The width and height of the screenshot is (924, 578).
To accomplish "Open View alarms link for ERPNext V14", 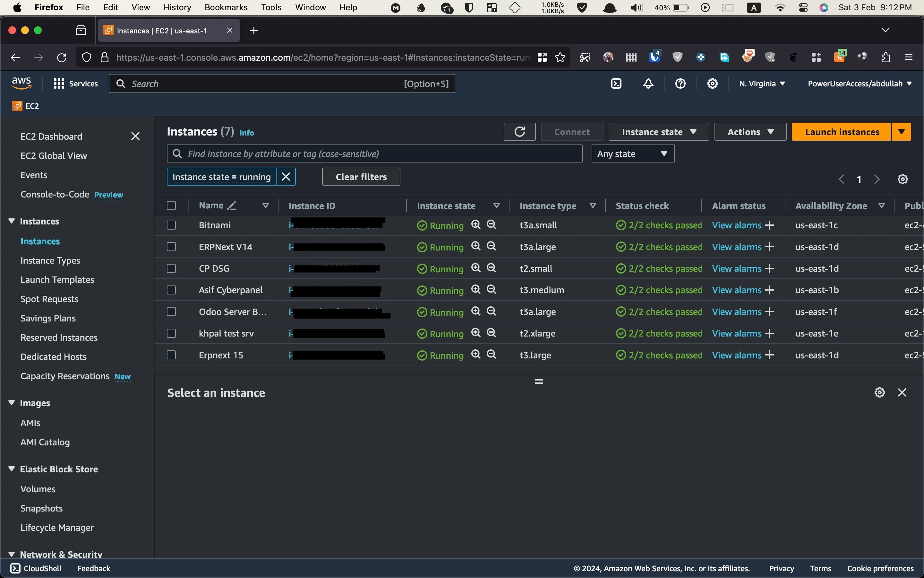I will [x=737, y=247].
